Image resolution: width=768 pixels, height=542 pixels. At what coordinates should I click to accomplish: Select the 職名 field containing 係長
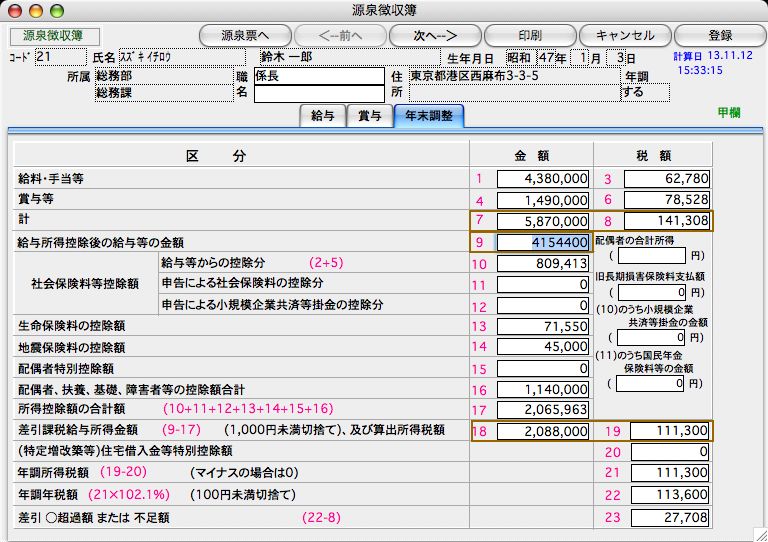tap(318, 76)
